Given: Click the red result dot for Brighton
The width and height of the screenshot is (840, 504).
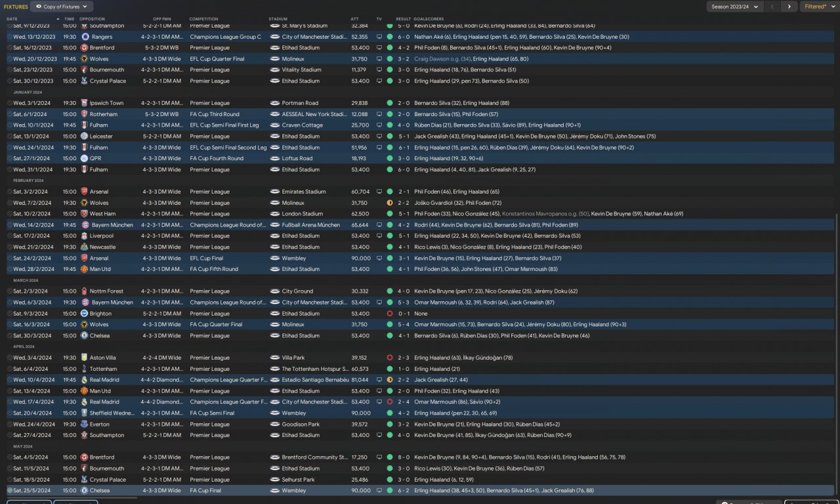Looking at the screenshot, I should click(x=390, y=314).
